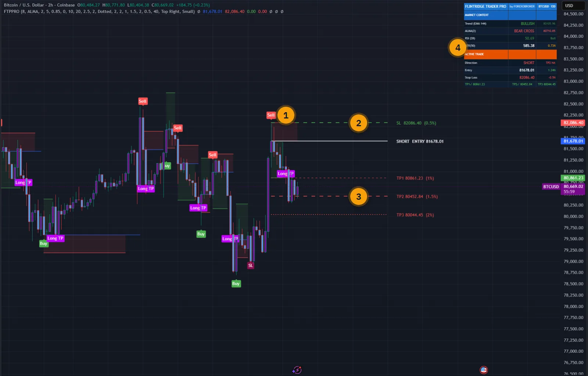The image size is (588, 376).
Task: Click the 'TP2✓ 80452.84' table cell
Action: 522,84
